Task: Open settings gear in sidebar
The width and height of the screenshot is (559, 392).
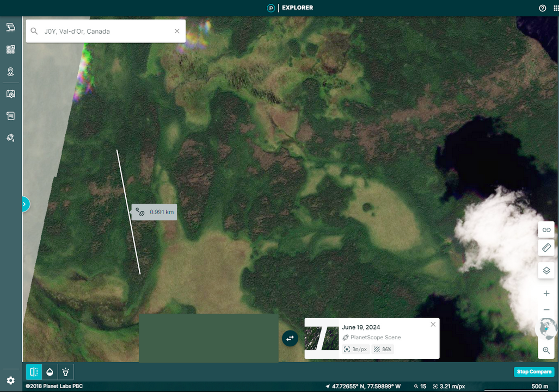Action: (11, 381)
